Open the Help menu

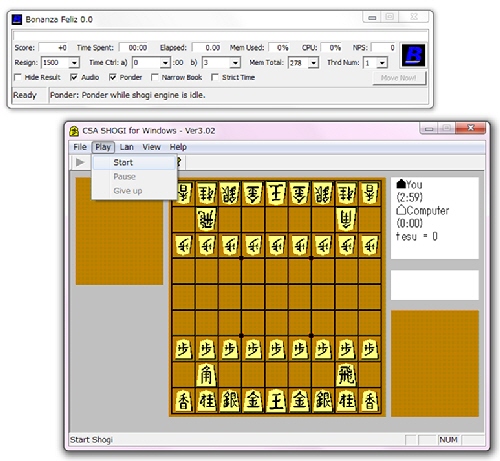pos(178,147)
